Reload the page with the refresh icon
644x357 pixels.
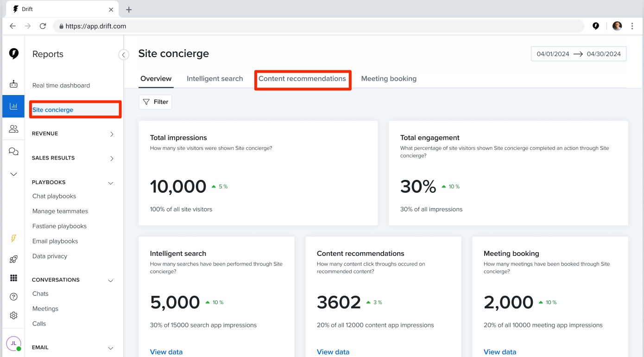point(43,26)
